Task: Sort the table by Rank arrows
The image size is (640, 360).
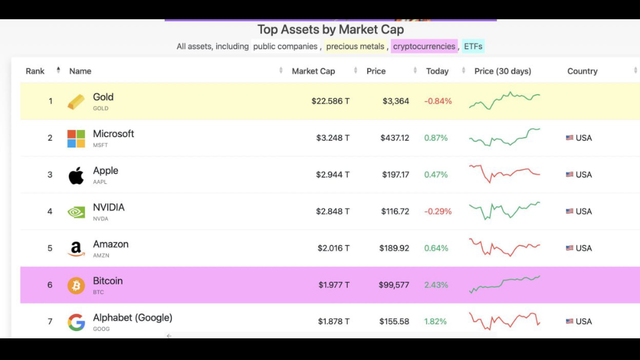Action: click(x=58, y=70)
